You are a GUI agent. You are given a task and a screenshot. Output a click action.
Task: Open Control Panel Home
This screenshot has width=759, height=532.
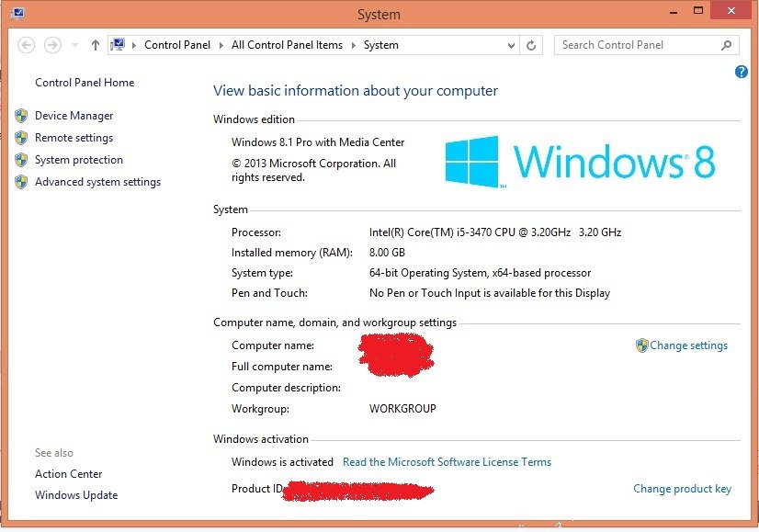[85, 83]
